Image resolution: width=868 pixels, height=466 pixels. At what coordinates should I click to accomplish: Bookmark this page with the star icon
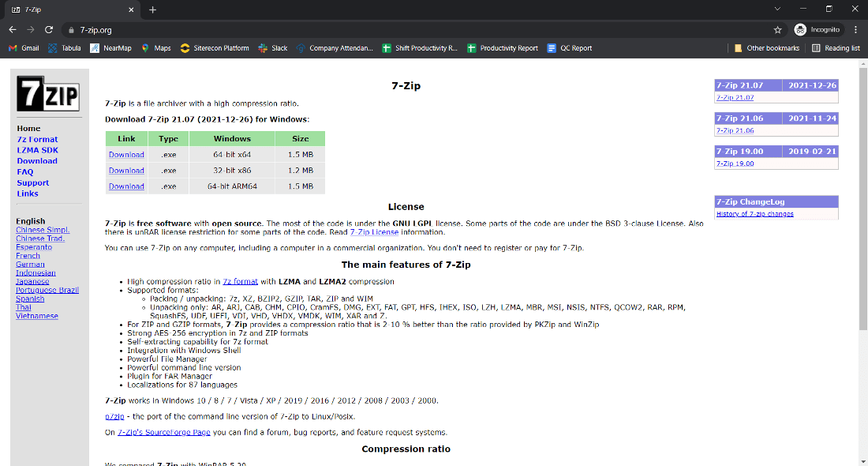[x=778, y=28]
